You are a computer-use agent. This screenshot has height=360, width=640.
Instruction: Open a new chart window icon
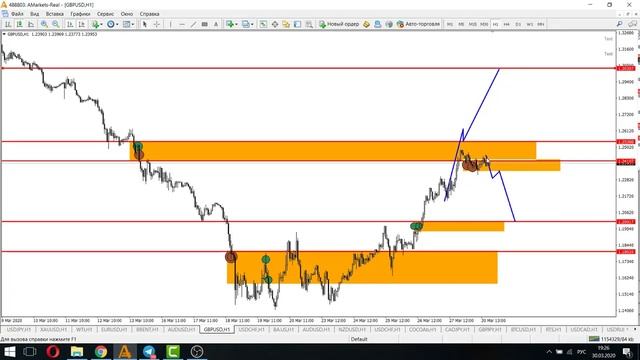click(230, 24)
